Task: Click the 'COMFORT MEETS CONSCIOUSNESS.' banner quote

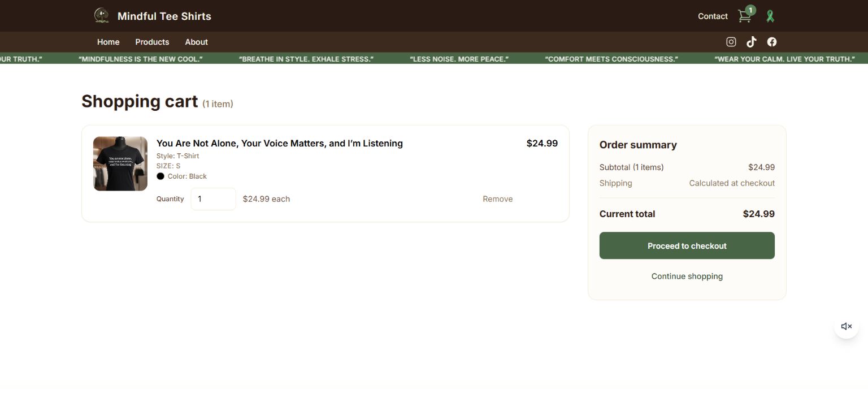Action: (611, 59)
